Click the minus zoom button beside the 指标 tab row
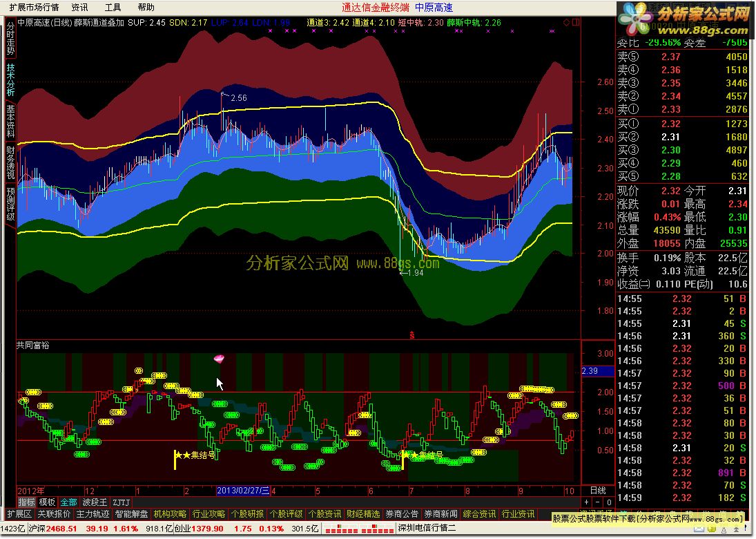The width and height of the screenshot is (756, 539). click(598, 502)
